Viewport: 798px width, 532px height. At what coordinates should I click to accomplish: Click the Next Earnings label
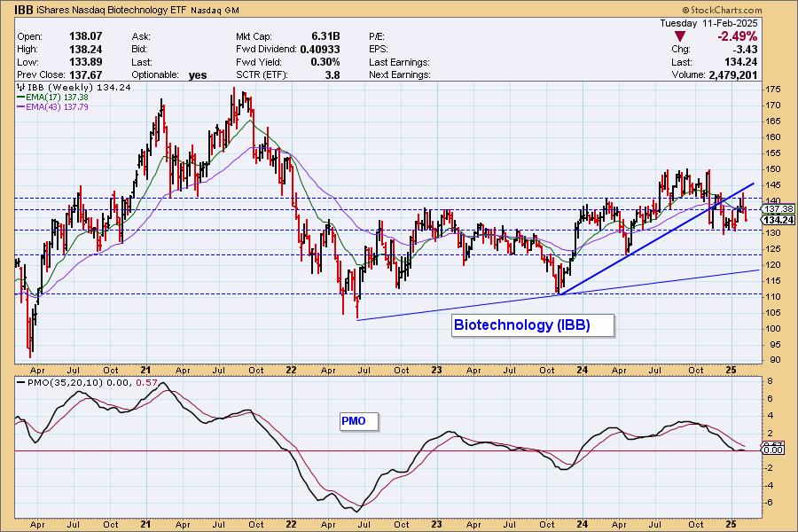click(x=400, y=74)
